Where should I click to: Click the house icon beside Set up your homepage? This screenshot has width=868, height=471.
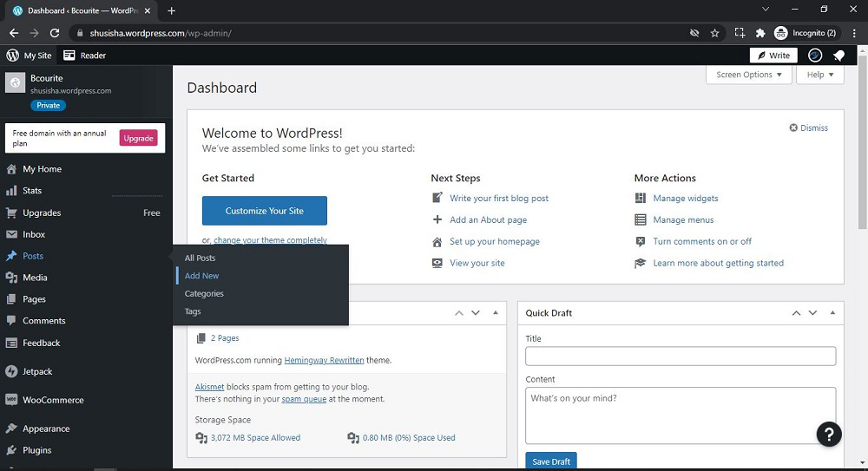click(x=437, y=241)
